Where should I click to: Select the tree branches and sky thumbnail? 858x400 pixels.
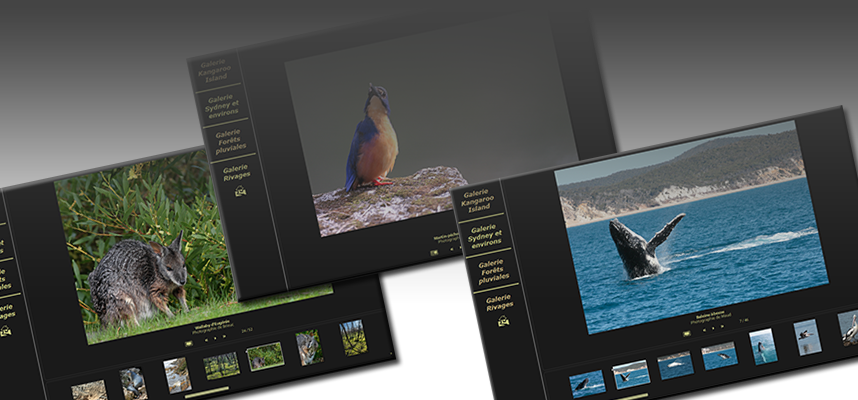tap(353, 338)
